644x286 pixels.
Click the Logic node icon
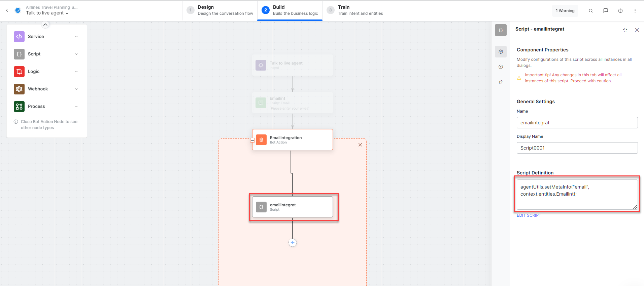tap(19, 72)
